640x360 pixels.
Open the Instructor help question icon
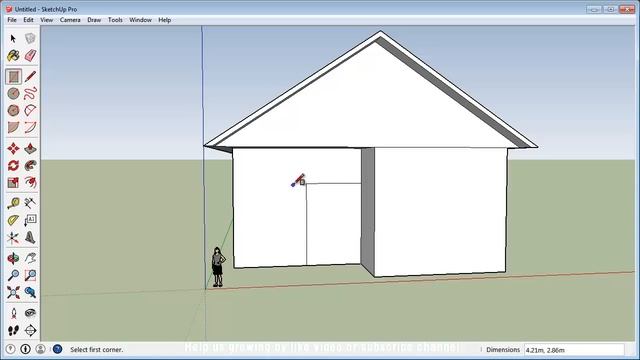point(58,349)
